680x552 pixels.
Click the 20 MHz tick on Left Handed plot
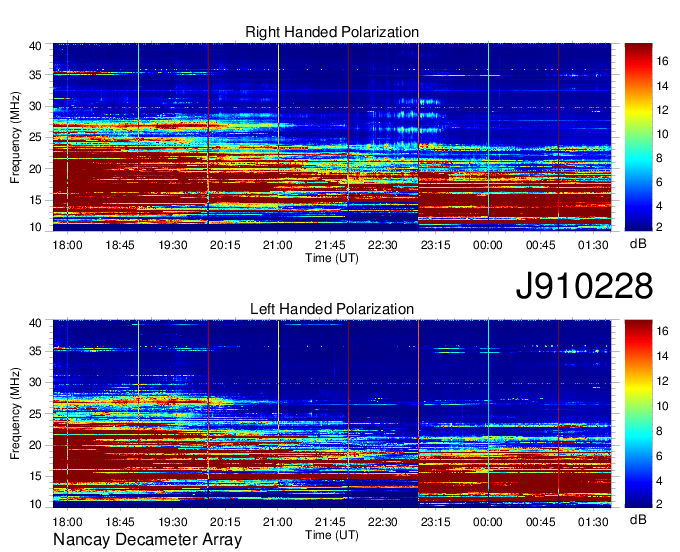[x=35, y=445]
